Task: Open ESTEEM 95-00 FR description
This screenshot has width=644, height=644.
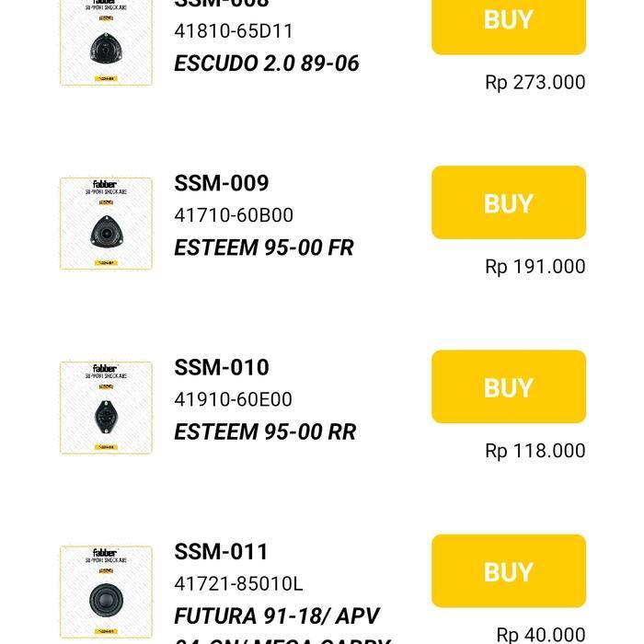Action: [x=264, y=247]
